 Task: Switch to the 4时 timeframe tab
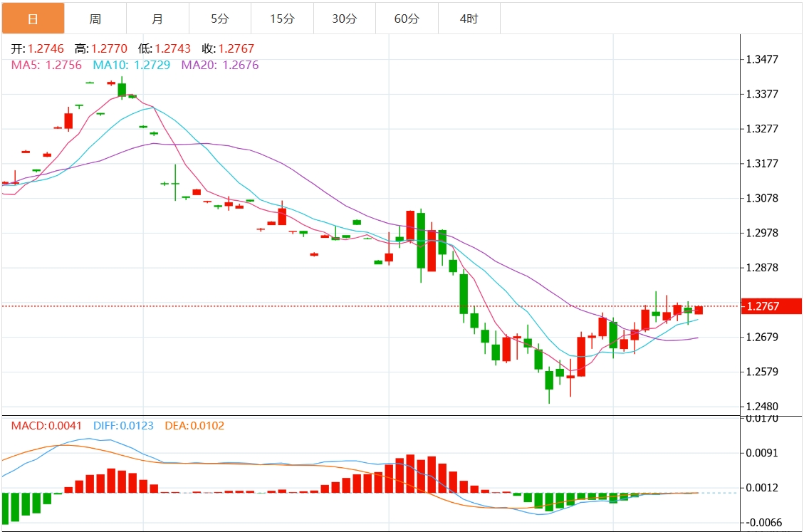(x=469, y=19)
